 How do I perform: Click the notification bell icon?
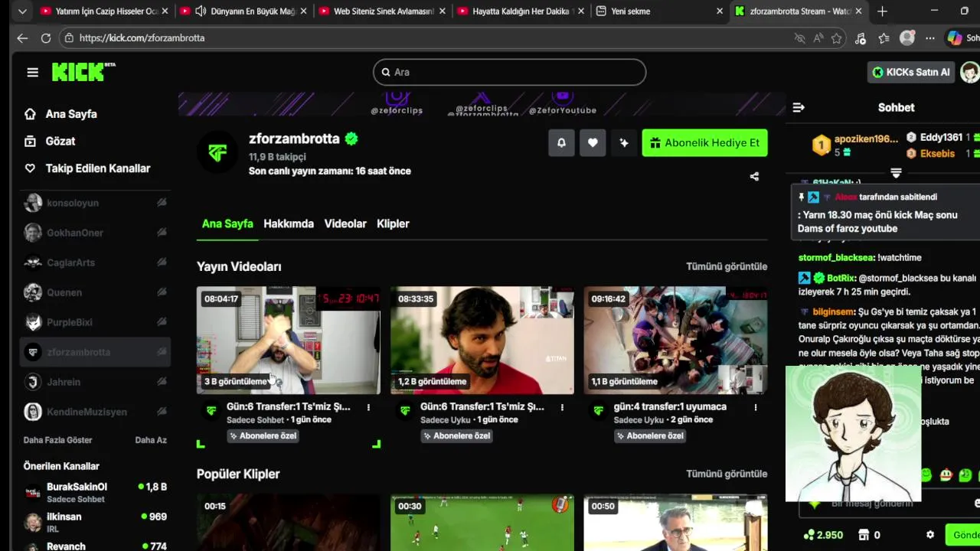561,143
